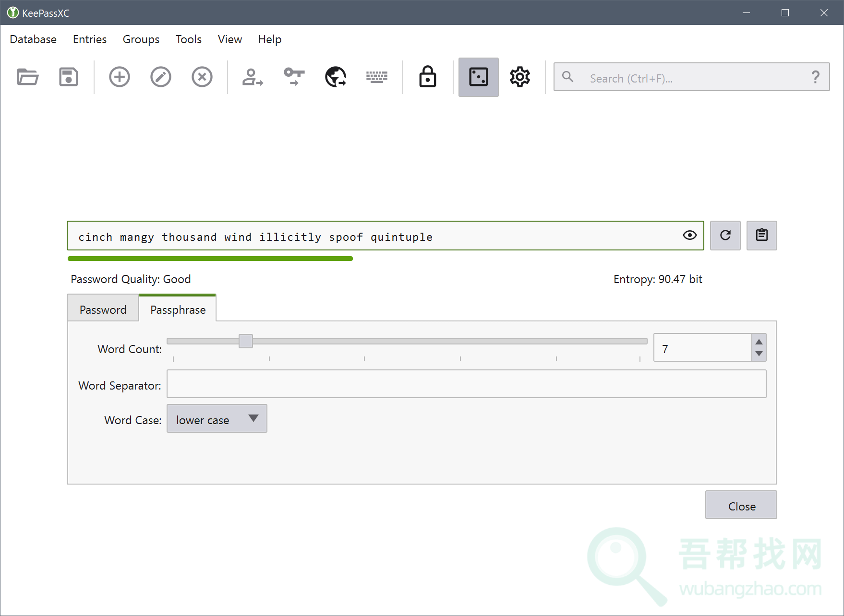Save the database with the floppy icon

[x=69, y=77]
